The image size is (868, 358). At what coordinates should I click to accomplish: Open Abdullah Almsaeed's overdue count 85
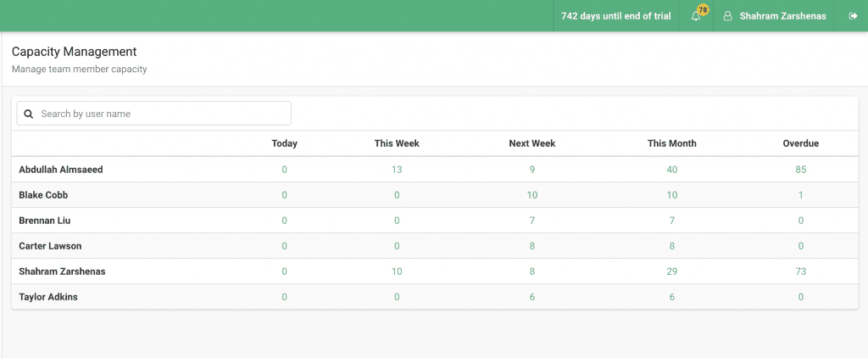coord(801,170)
